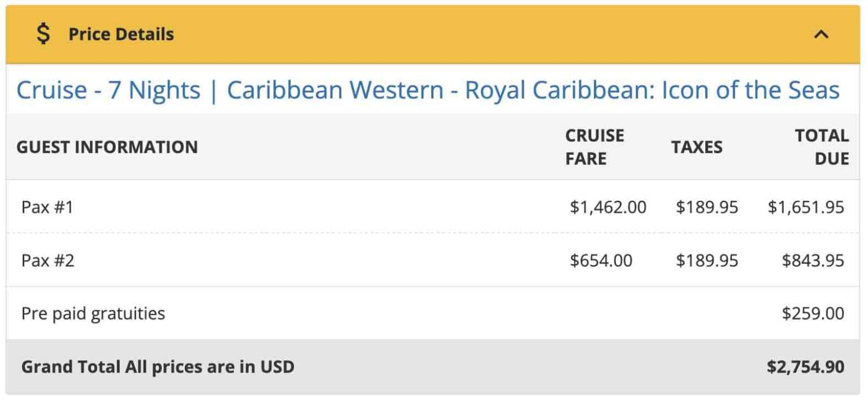Select the $1,462.00 cruise fare amount
Image resolution: width=868 pixels, height=402 pixels.
607,207
